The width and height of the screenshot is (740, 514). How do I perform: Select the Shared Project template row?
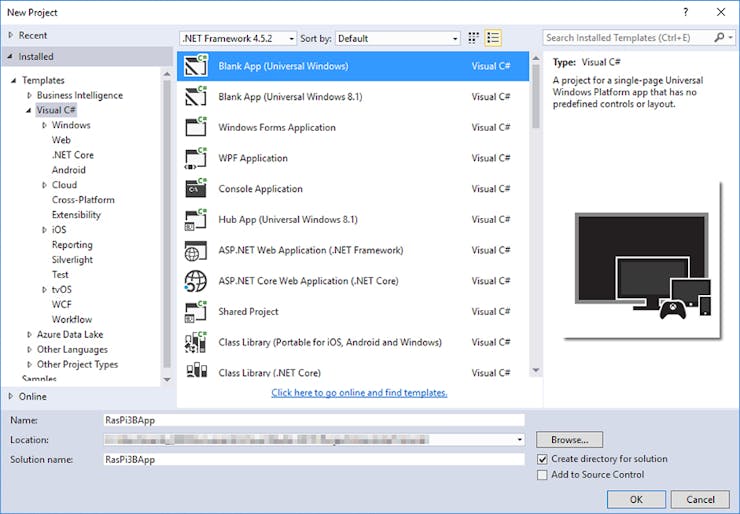point(353,312)
